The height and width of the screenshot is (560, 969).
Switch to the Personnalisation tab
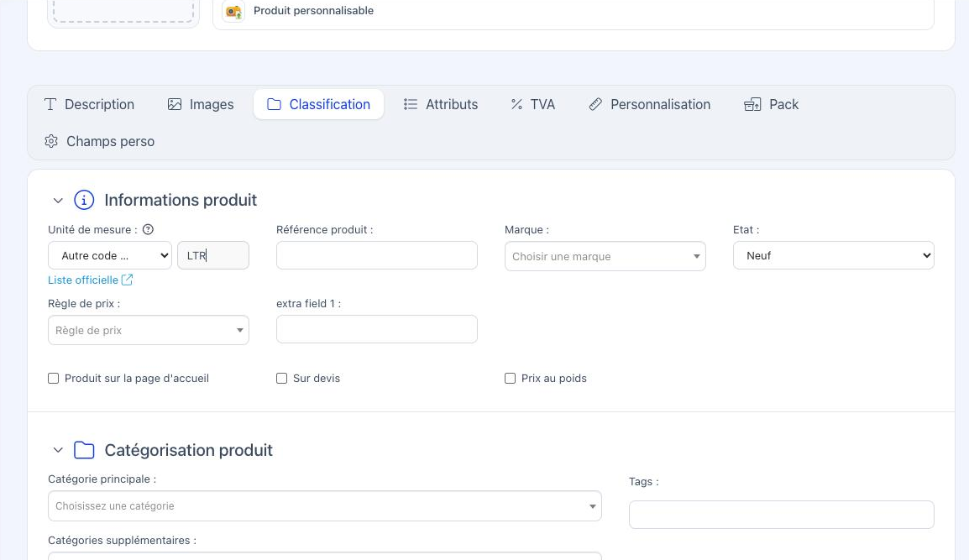point(650,104)
